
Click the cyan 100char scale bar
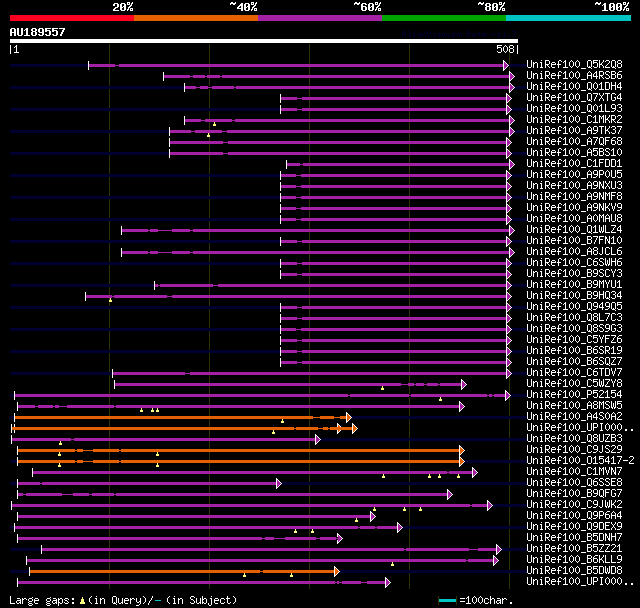447,600
